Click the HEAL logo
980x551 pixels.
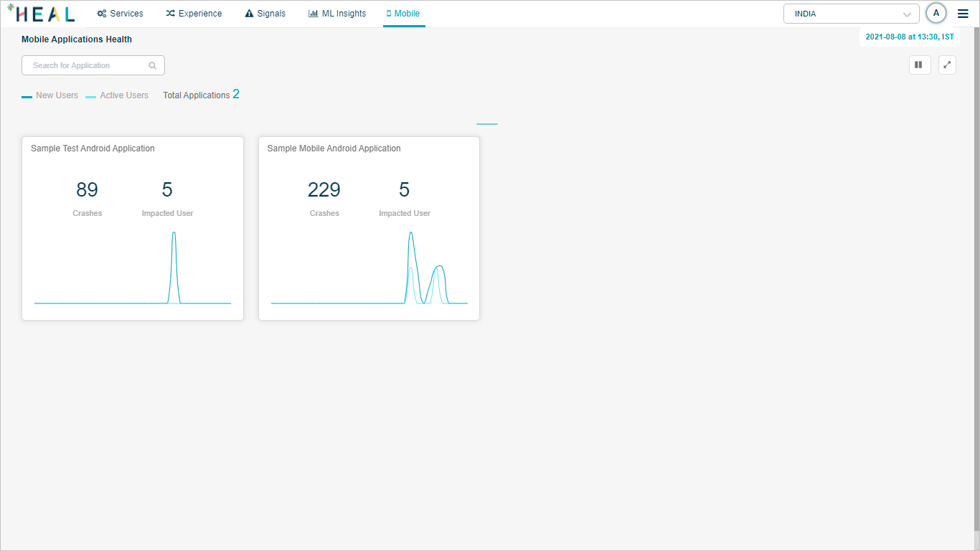point(41,13)
